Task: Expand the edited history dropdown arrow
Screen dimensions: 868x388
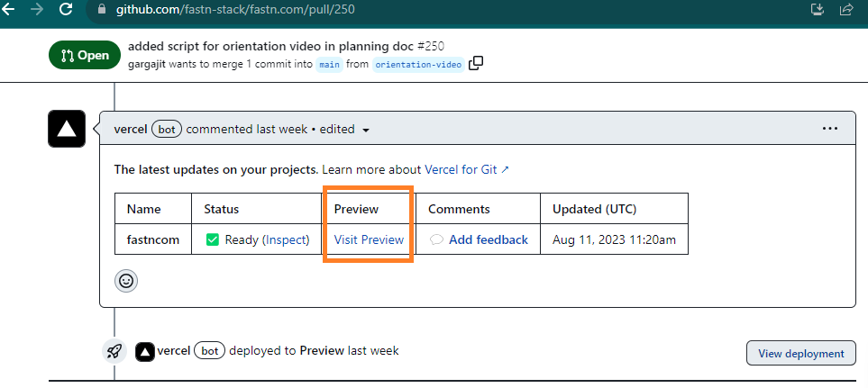Action: coord(365,130)
